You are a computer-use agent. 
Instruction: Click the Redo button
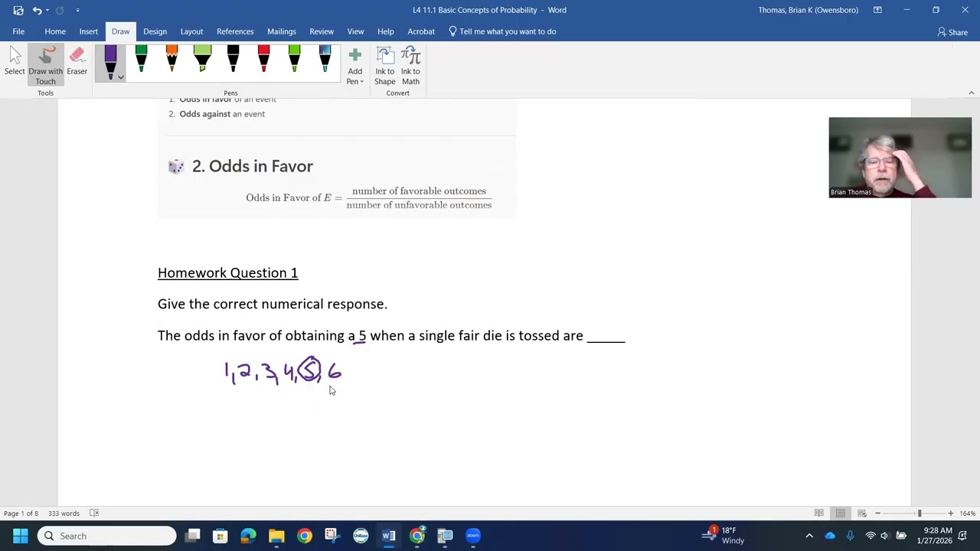pyautogui.click(x=60, y=10)
